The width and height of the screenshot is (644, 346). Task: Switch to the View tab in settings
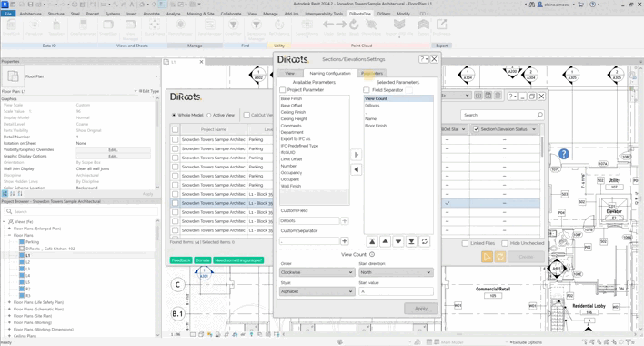click(289, 73)
